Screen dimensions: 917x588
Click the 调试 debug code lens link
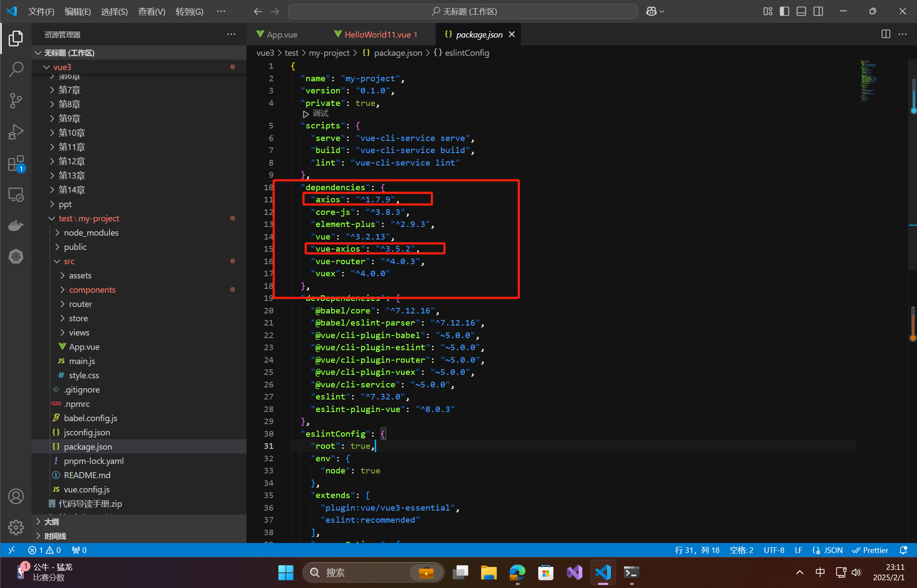point(320,114)
